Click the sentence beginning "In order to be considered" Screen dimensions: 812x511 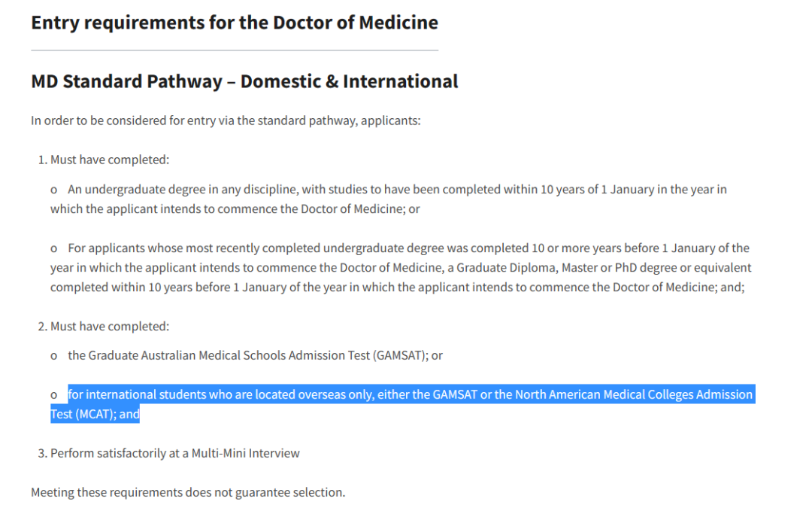pos(226,120)
